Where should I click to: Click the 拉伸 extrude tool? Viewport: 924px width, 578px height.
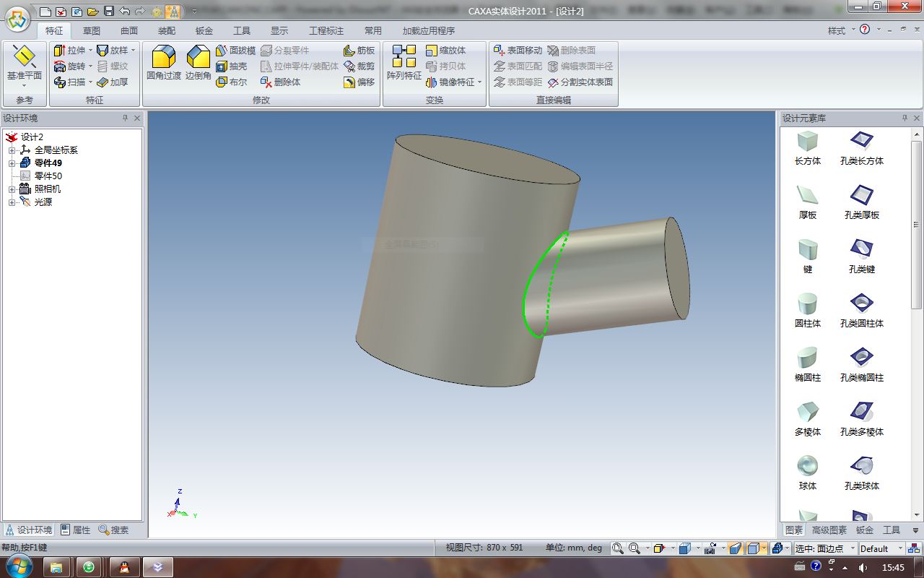(70, 51)
